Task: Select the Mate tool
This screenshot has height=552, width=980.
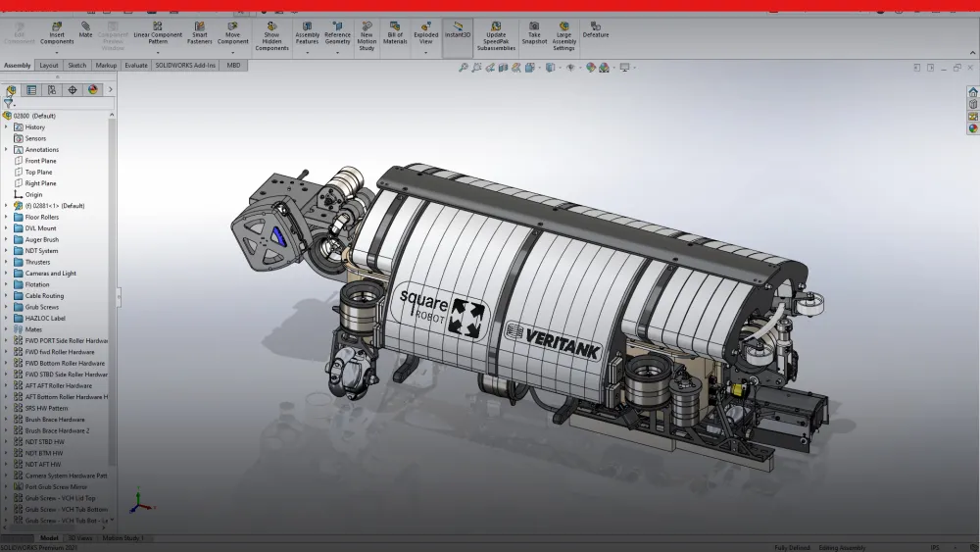Action: [85, 30]
